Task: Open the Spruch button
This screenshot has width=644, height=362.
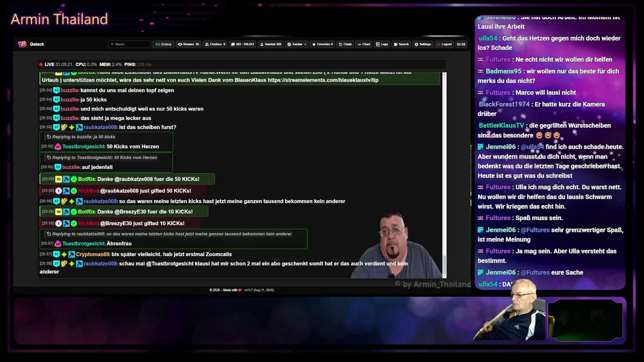Action: coord(401,44)
